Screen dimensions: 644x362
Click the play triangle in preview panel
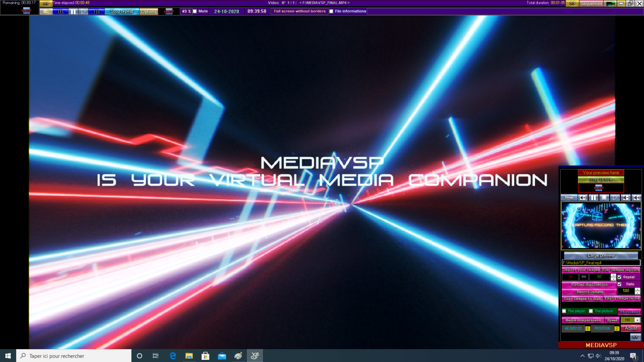(x=616, y=197)
